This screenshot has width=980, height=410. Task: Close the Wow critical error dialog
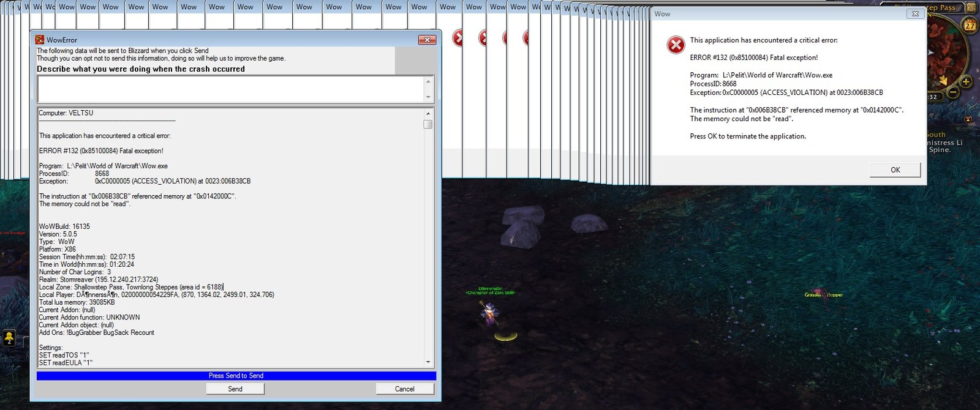click(915, 13)
